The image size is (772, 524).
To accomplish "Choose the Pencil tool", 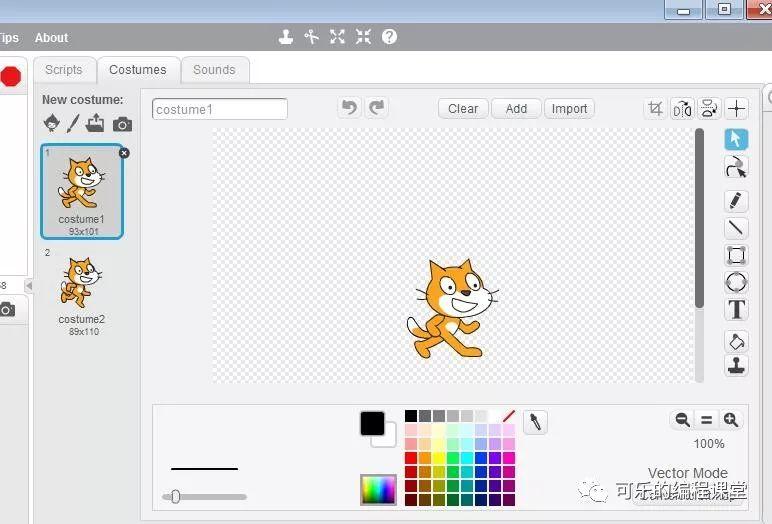I will [x=736, y=201].
